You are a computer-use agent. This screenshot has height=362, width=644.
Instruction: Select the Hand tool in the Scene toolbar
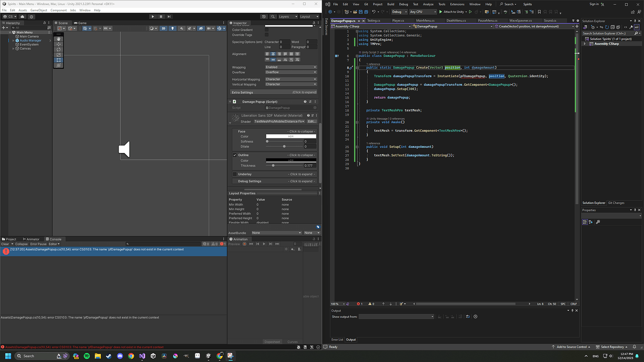(58, 39)
